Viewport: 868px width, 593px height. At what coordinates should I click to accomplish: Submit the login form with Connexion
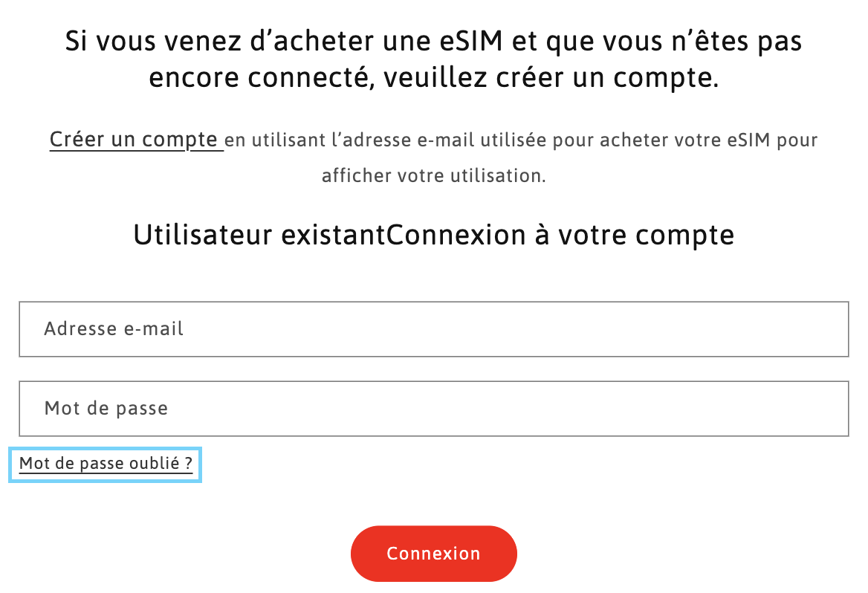click(x=433, y=554)
